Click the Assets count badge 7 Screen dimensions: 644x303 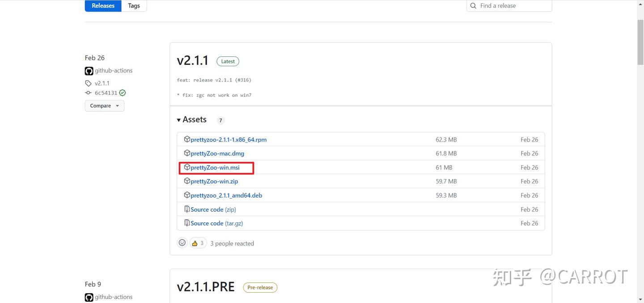pyautogui.click(x=220, y=120)
